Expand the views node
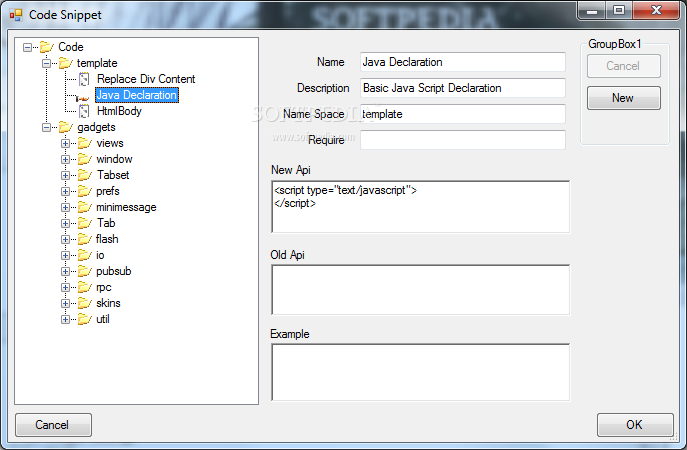The image size is (687, 450). 65,144
